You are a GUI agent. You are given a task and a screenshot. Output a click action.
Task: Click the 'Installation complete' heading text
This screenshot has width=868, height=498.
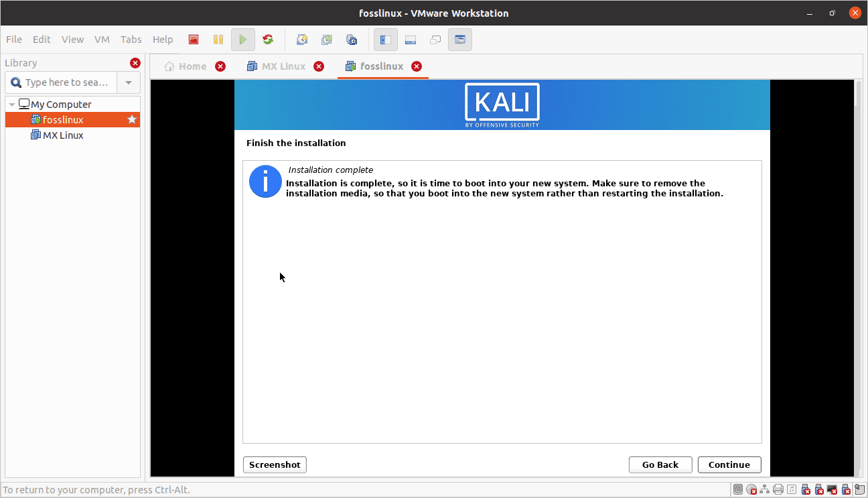click(331, 170)
